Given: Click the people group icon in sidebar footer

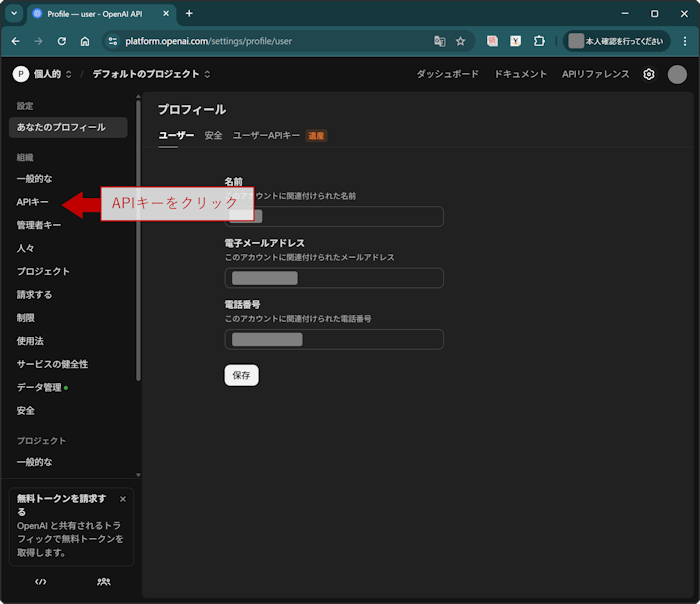Looking at the screenshot, I should (x=104, y=581).
